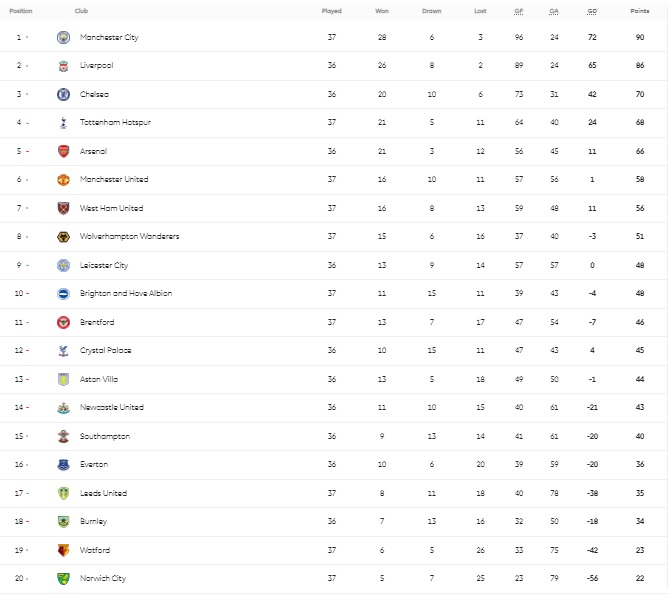Click the Norwich City crest icon
Image resolution: width=670 pixels, height=602 pixels.
[64, 578]
